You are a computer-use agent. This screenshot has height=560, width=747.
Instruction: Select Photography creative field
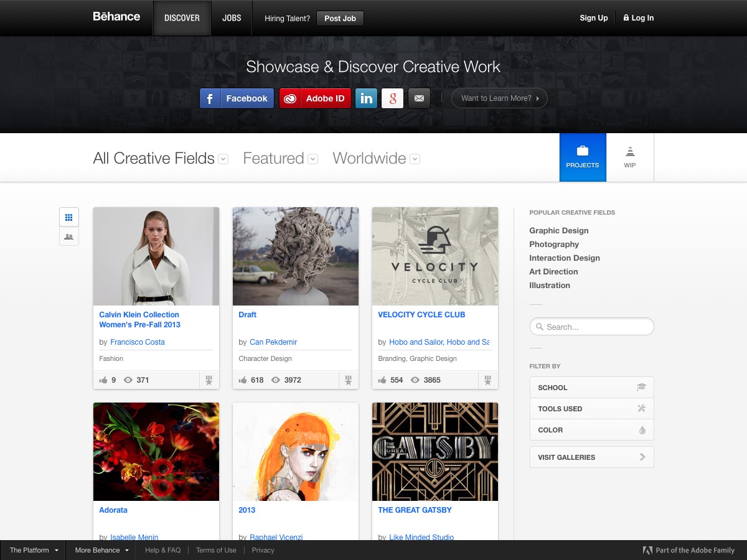pyautogui.click(x=554, y=245)
